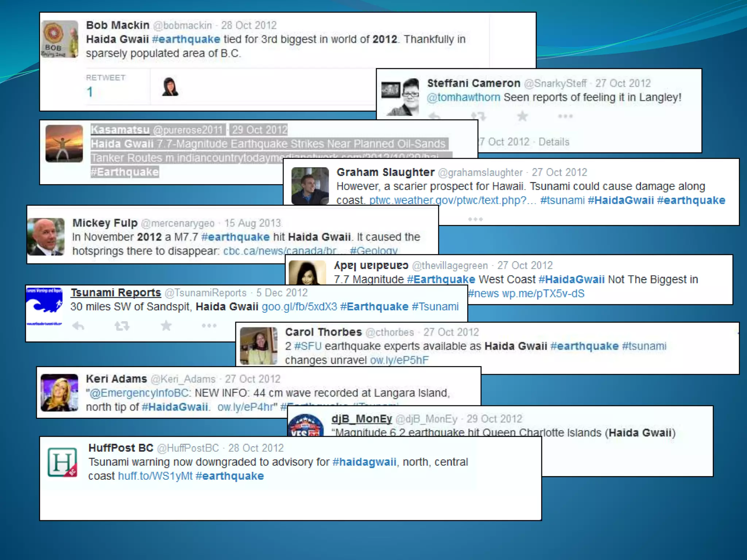Click reply arrow on Steffani Cameron tweet

click(x=434, y=116)
